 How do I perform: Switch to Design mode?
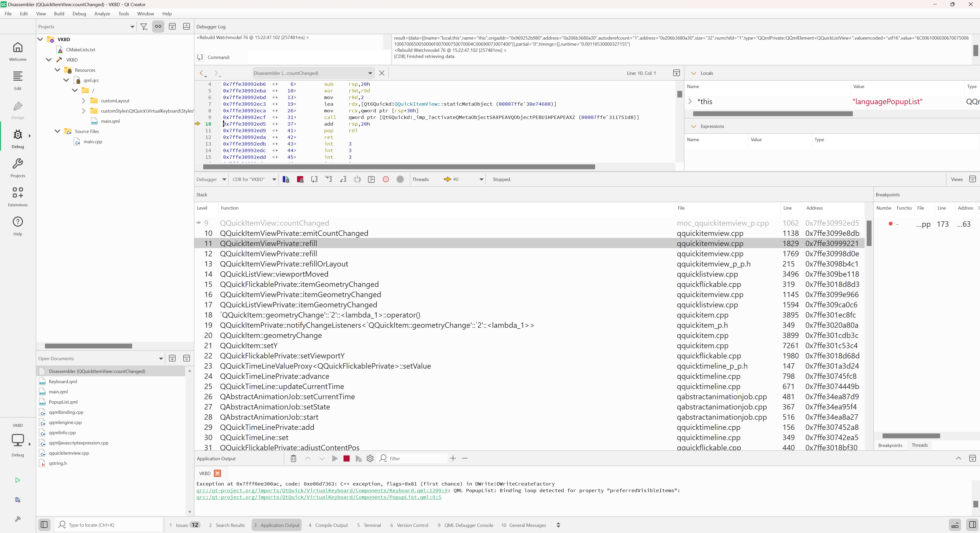coord(18,110)
